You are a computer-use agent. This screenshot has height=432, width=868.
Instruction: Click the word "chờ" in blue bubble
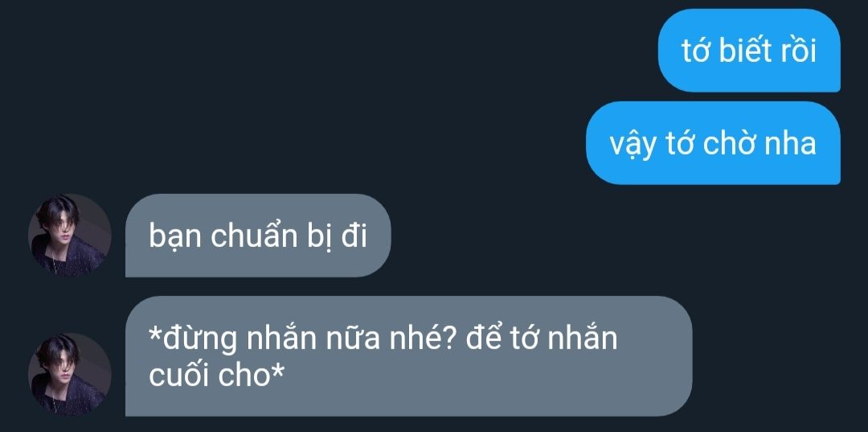click(731, 144)
